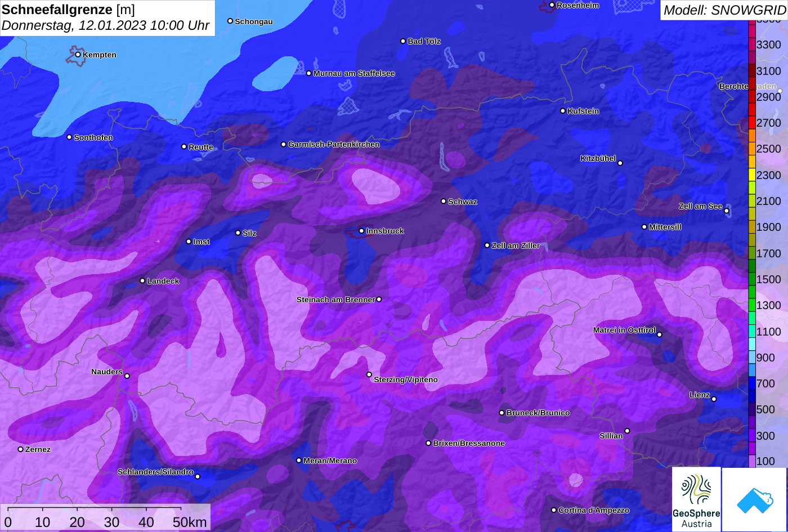Screen dimensions: 788x532
Task: Select the yellow legend swatch beside 2300
Action: (752, 175)
